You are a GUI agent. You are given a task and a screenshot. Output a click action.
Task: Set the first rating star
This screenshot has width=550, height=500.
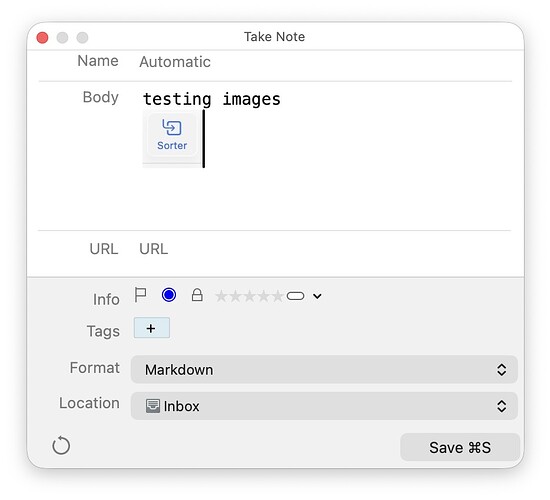tap(221, 296)
